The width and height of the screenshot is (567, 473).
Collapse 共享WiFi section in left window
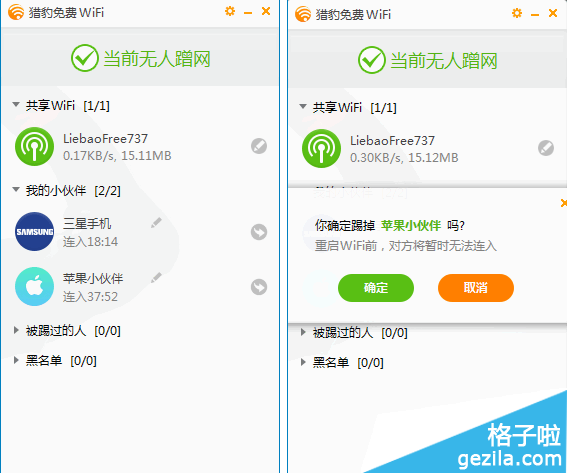click(x=16, y=105)
